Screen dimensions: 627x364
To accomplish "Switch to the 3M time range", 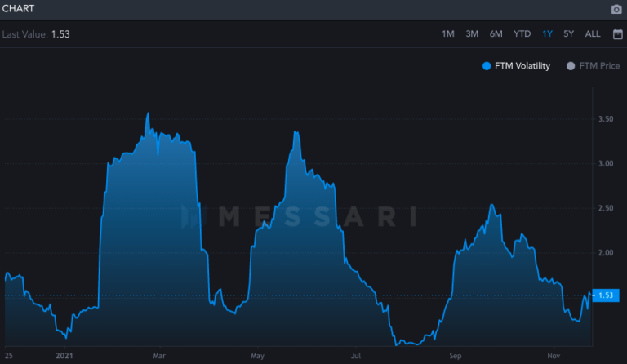I will [472, 33].
